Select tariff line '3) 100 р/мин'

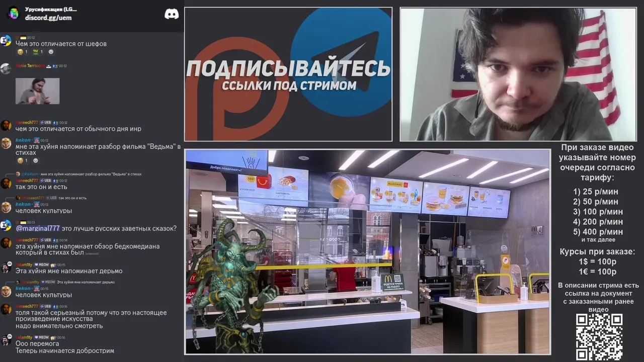pyautogui.click(x=598, y=212)
